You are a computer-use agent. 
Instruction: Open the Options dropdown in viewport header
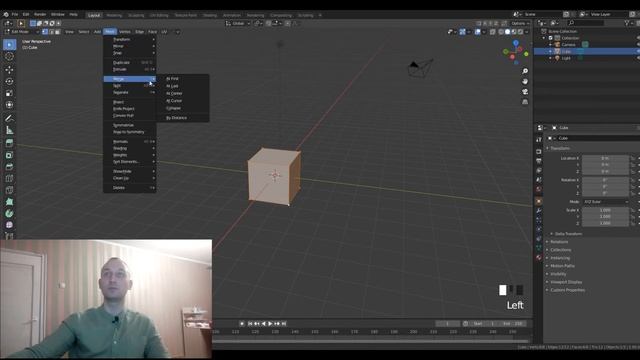519,24
